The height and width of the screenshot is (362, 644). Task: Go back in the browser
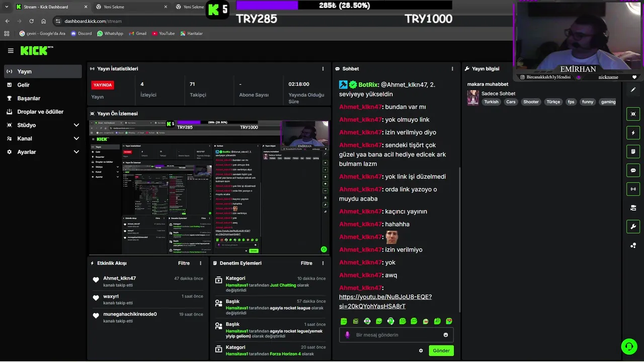7,21
